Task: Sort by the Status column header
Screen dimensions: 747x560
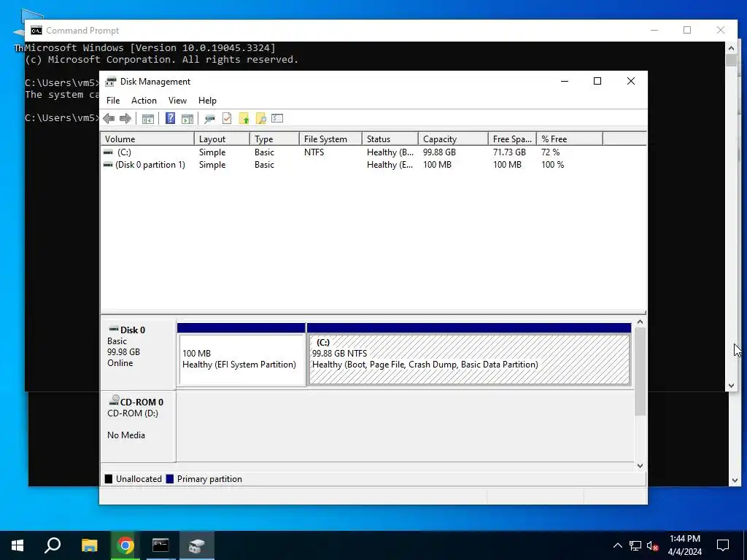Action: 390,139
